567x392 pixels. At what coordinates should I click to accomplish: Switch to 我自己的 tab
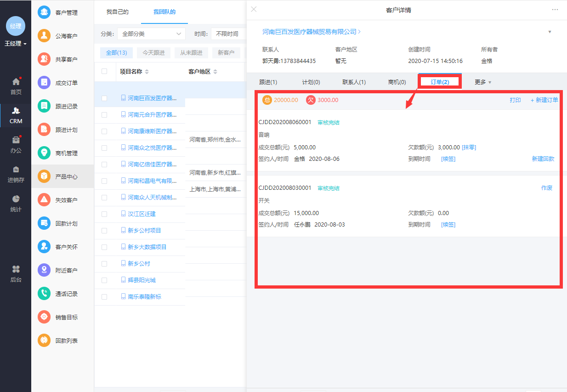pos(118,12)
